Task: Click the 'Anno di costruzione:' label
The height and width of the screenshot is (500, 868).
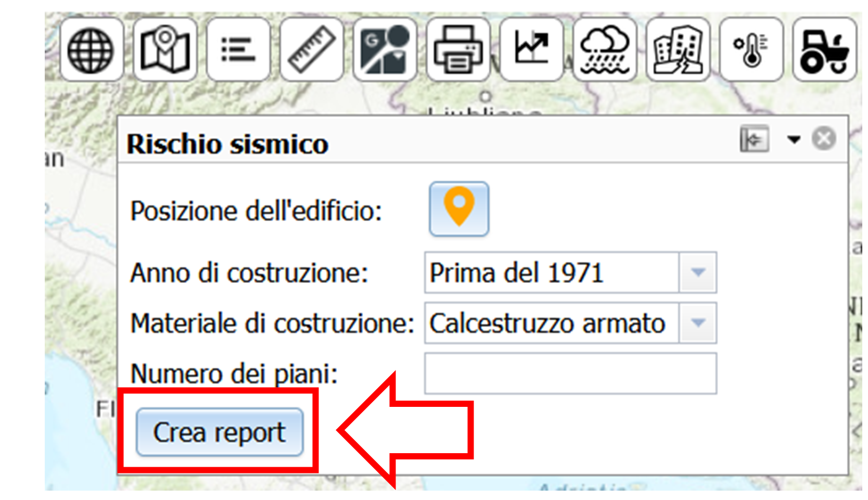Action: click(249, 273)
